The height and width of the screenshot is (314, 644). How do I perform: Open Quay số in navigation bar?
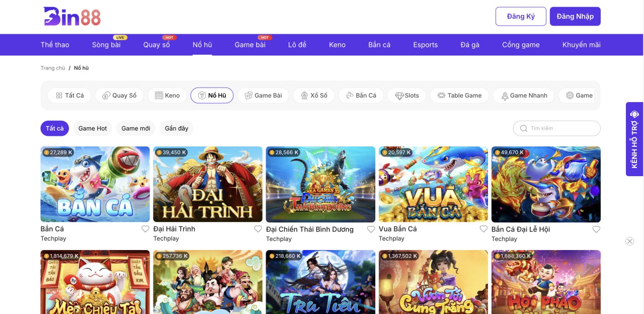[x=156, y=45]
